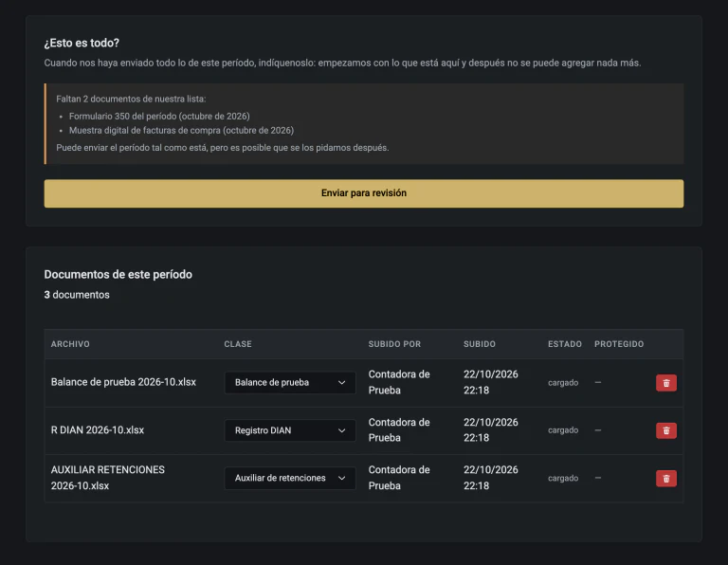Open the Balance de prueba class dropdown
This screenshot has width=728, height=565.
coord(290,383)
